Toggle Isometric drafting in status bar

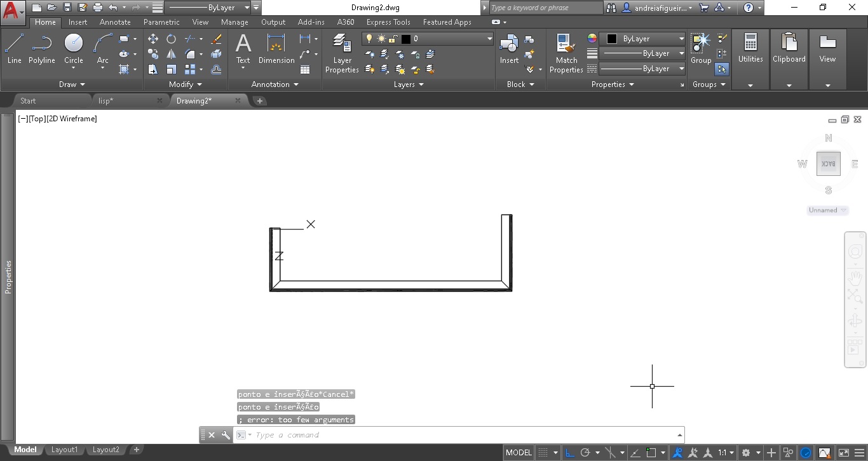coord(609,453)
